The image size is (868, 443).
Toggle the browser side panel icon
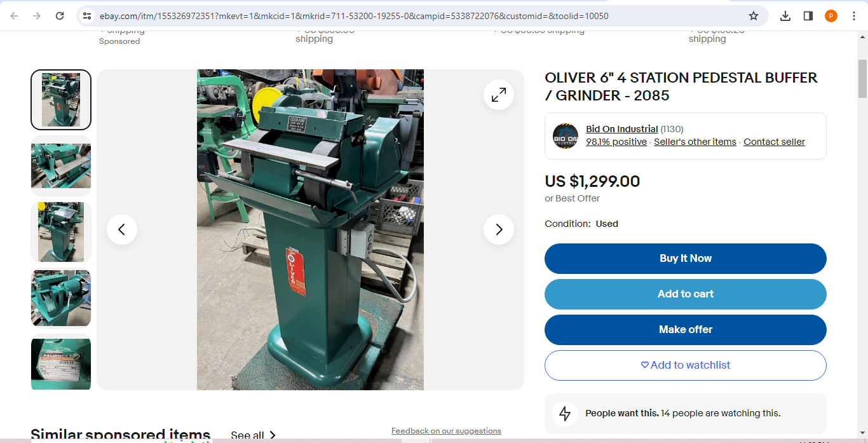tap(808, 16)
